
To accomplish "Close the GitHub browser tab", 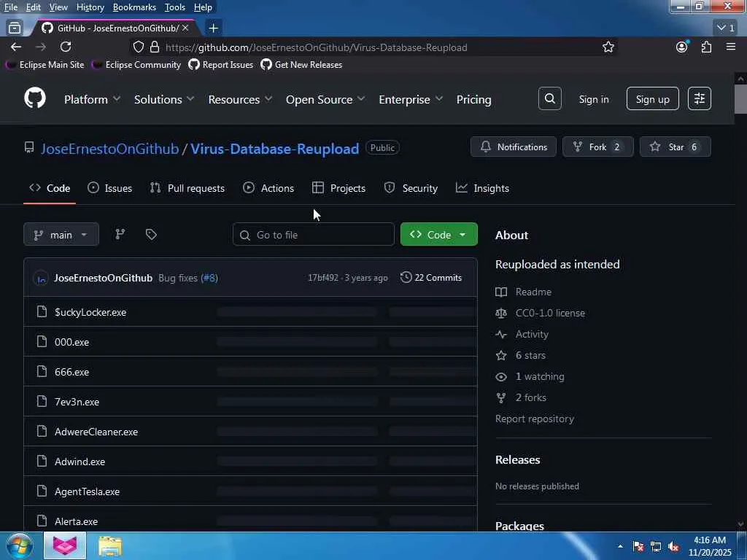I will 185,28.
